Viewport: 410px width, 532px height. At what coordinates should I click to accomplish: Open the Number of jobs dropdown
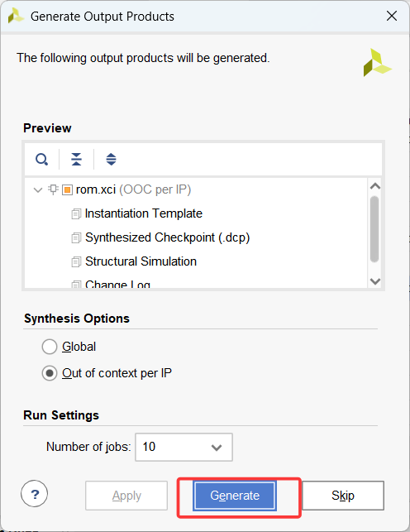(x=184, y=447)
